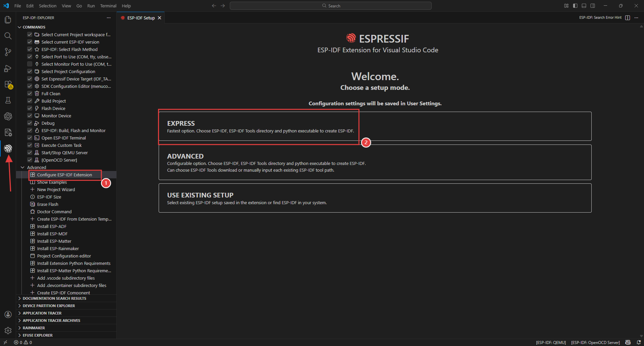
Task: Click the VS Code logo icon
Action: coord(6,6)
